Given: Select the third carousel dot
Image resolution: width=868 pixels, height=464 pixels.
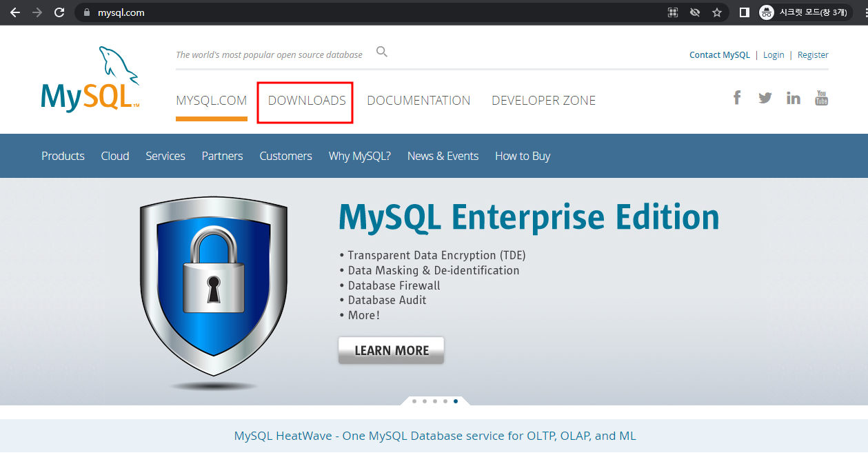Looking at the screenshot, I should point(434,401).
